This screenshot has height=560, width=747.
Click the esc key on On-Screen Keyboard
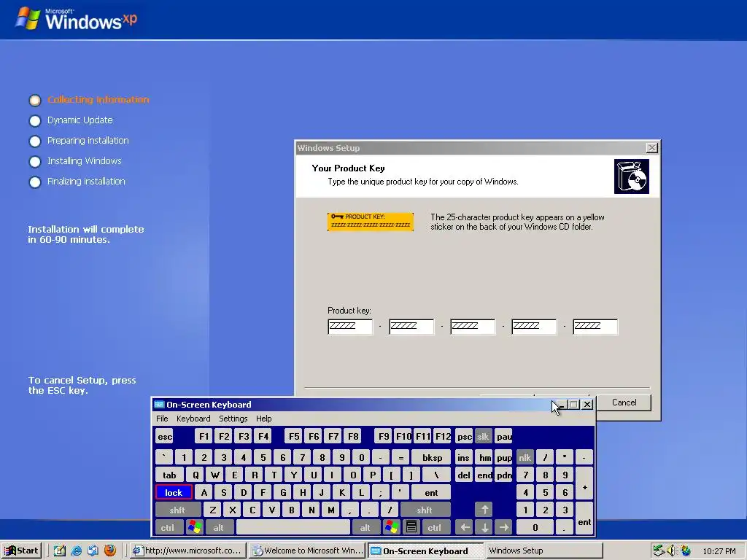coord(165,437)
